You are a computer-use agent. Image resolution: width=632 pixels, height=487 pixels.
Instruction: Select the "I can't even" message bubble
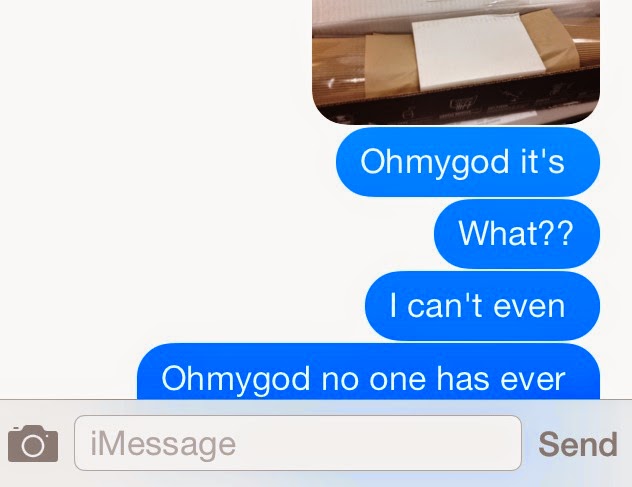[482, 306]
